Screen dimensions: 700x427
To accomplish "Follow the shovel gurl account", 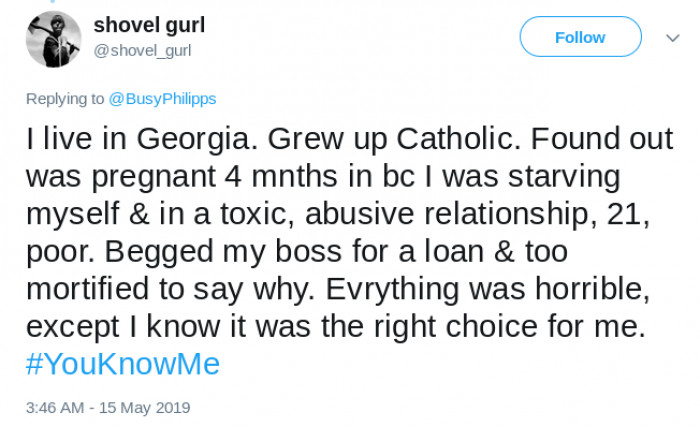I will (580, 37).
